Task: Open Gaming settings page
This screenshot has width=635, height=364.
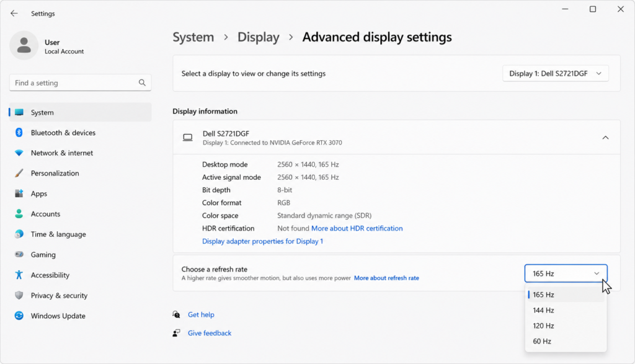Action: click(80, 254)
